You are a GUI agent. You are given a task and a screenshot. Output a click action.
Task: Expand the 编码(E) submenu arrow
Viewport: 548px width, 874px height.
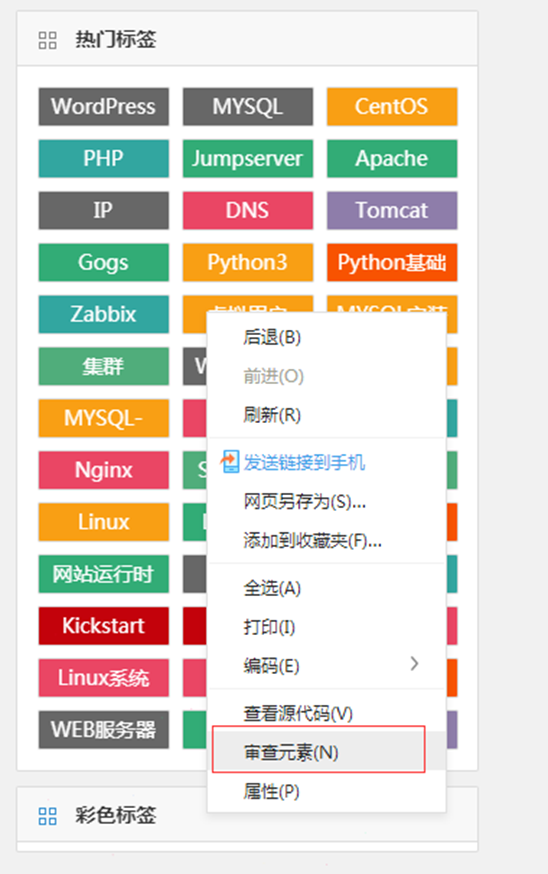coord(414,663)
